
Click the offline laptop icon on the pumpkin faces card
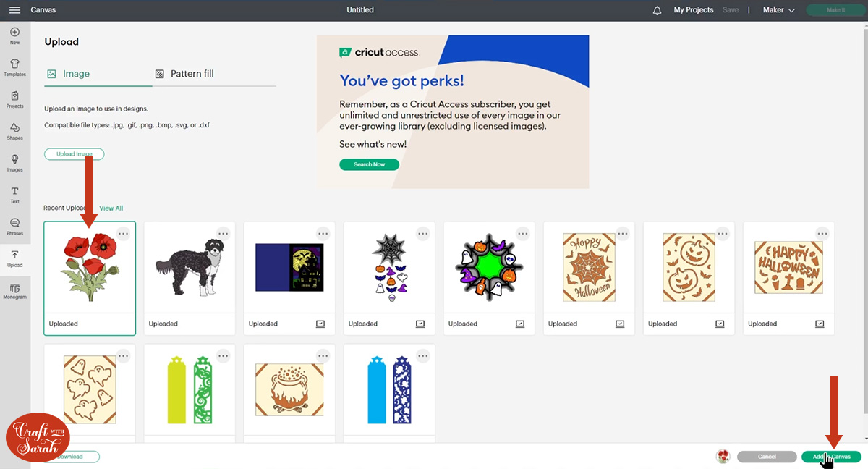[x=720, y=324]
